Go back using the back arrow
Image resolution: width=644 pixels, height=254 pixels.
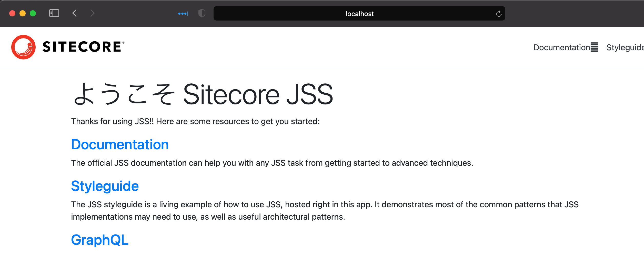pyautogui.click(x=75, y=13)
